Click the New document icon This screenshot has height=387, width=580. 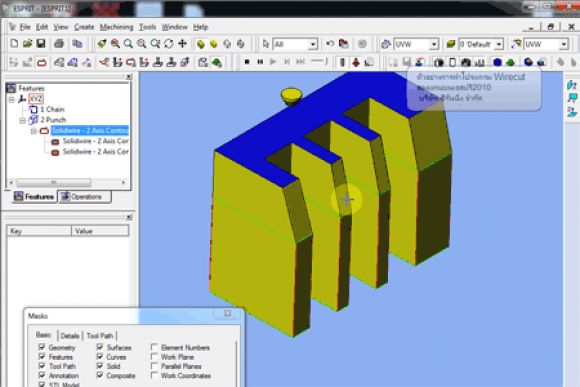pyautogui.click(x=14, y=44)
